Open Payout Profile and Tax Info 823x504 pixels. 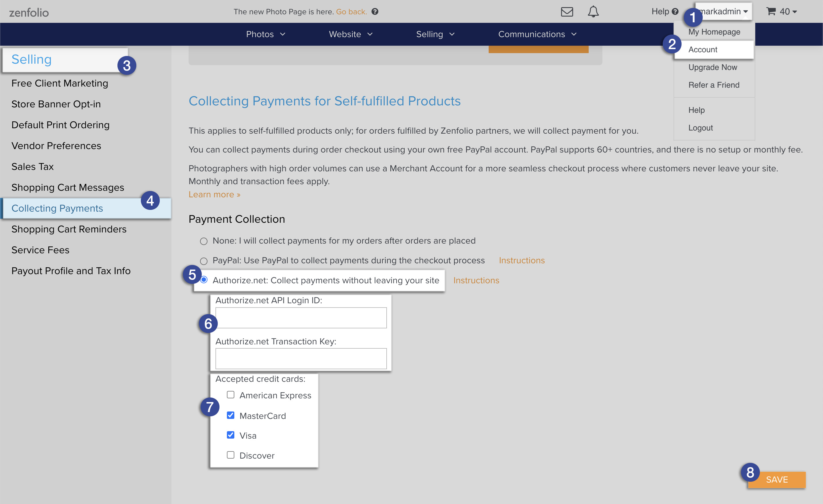click(71, 271)
